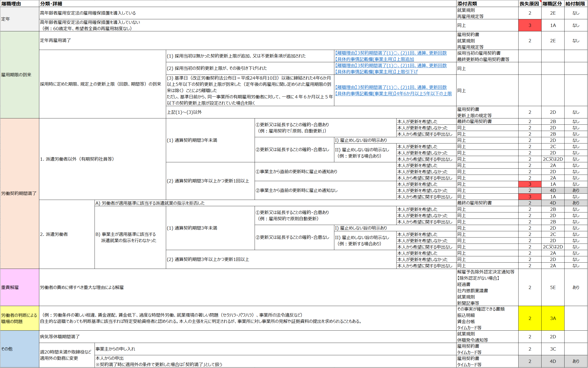This screenshot has width=588, height=368.
Task: Click the 解雇予告除外認定決定通知等 attachments cell
Action: 487,287
